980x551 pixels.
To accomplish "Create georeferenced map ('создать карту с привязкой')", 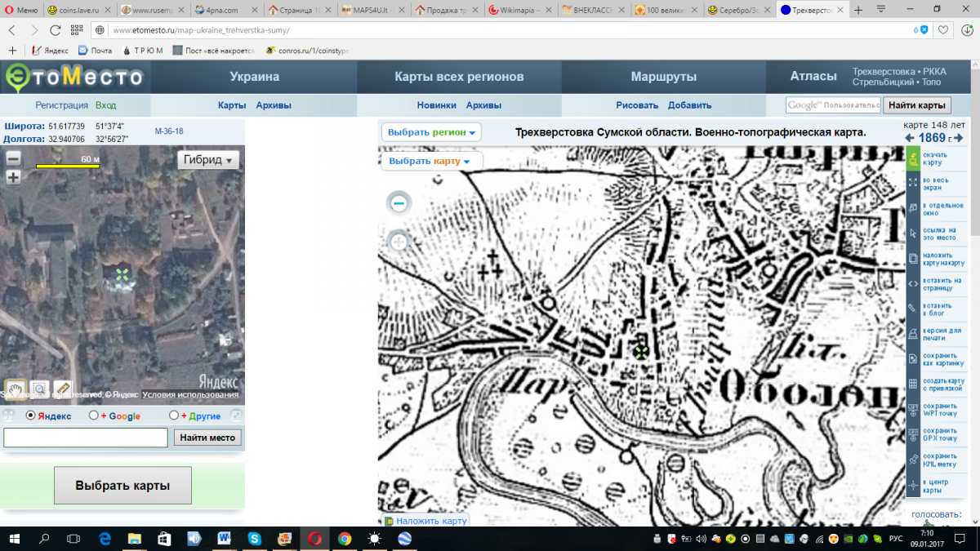I will [913, 384].
